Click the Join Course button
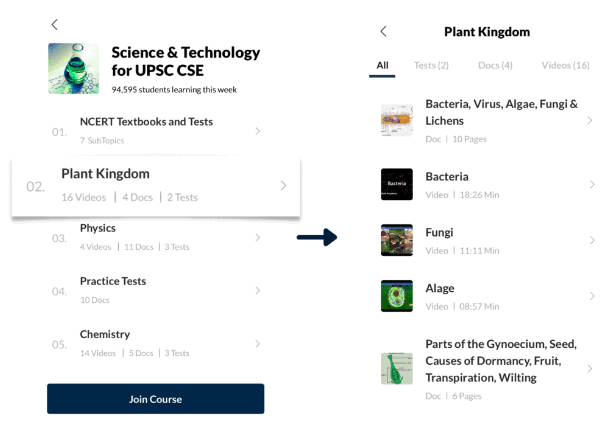The width and height of the screenshot is (613, 426). (156, 399)
